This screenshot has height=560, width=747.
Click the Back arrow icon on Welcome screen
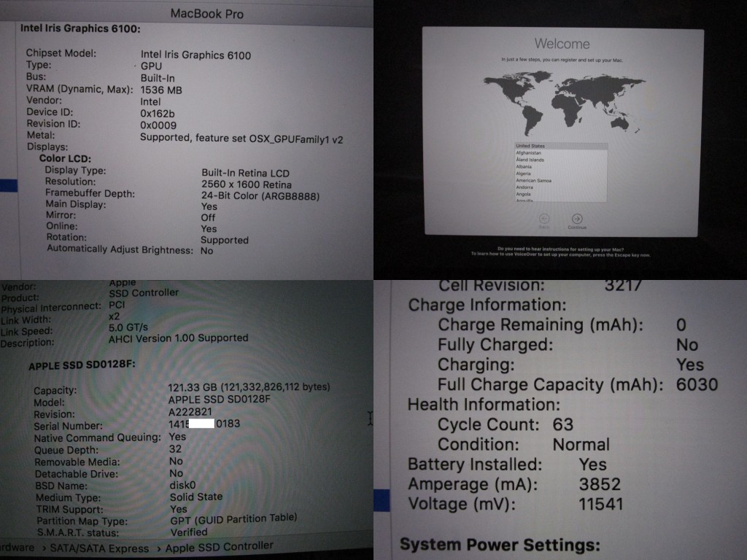544,218
